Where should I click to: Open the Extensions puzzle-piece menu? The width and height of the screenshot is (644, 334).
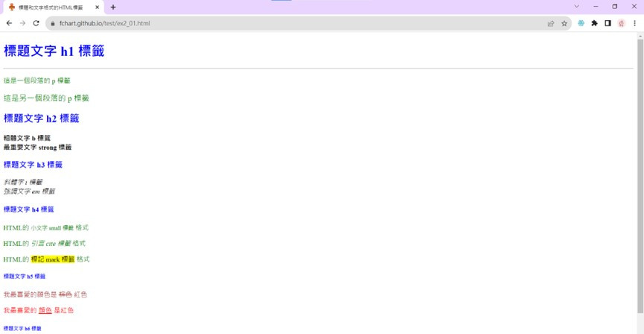pyautogui.click(x=594, y=23)
